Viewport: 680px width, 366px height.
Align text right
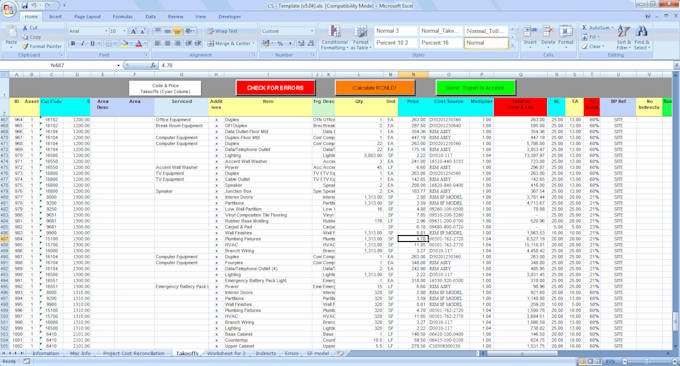[x=177, y=43]
